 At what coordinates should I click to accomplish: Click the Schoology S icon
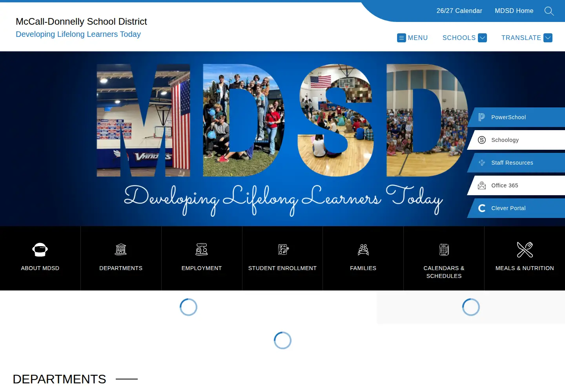click(x=482, y=140)
